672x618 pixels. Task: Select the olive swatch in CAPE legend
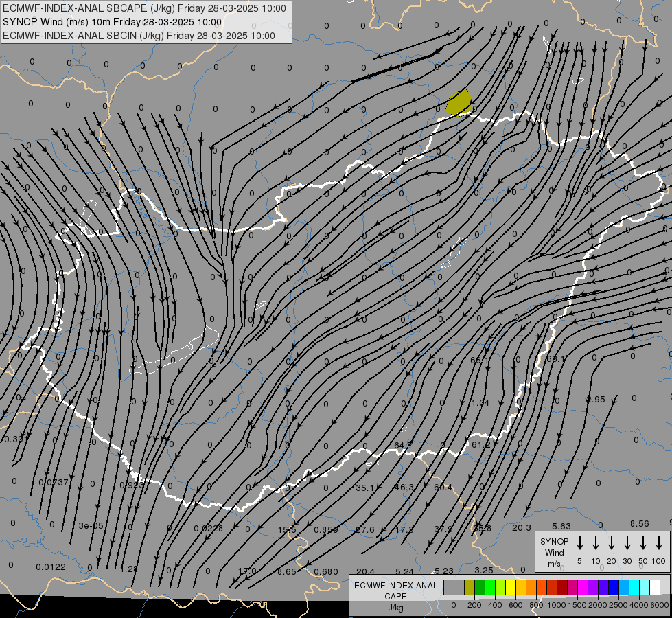click(x=470, y=588)
